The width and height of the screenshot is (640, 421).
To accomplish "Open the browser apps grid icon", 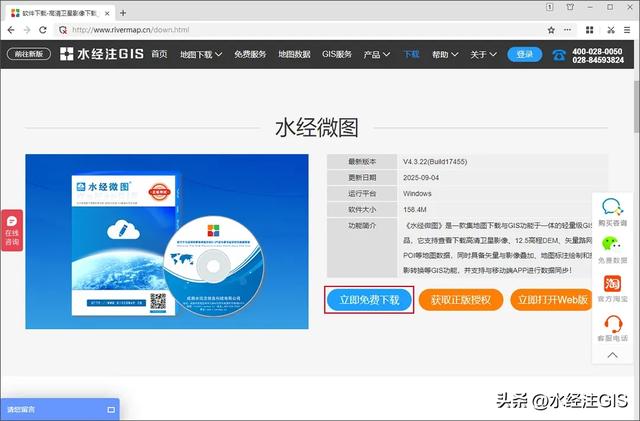I will coord(589,30).
